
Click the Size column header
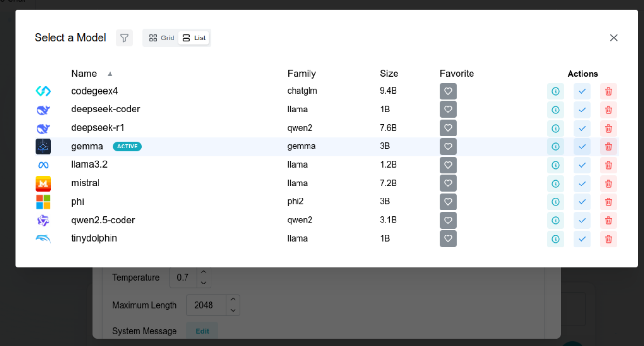tap(389, 74)
